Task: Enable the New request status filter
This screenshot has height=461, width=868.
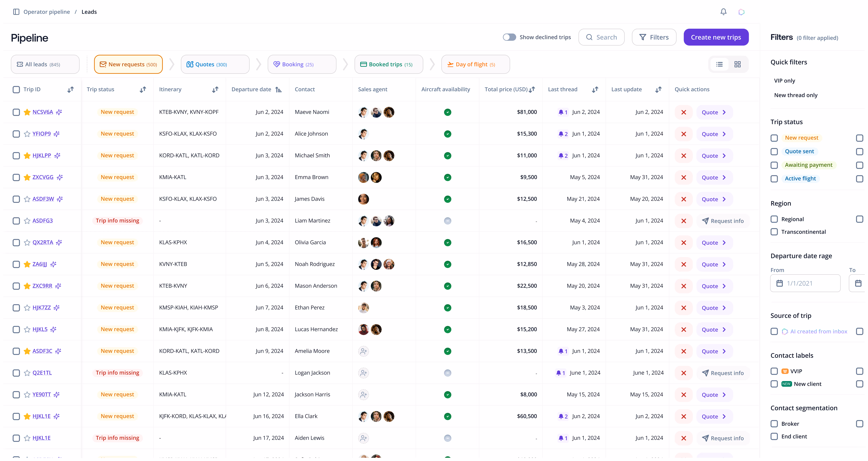Action: (774, 138)
